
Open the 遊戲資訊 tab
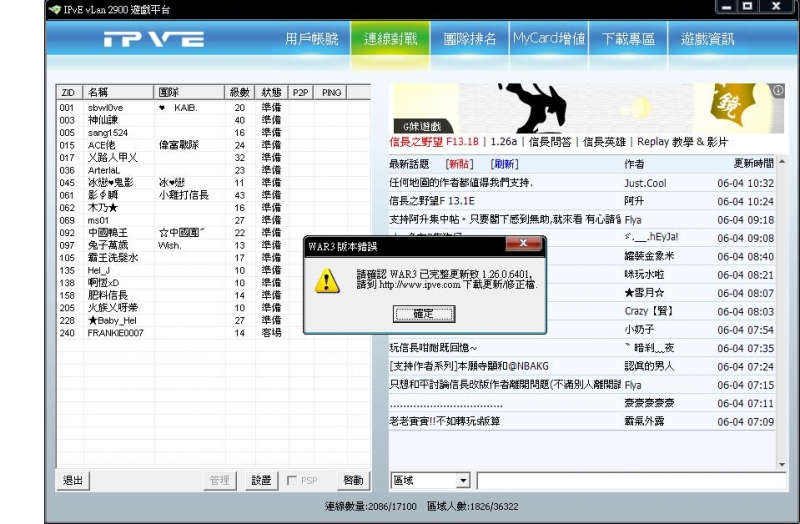click(x=708, y=39)
